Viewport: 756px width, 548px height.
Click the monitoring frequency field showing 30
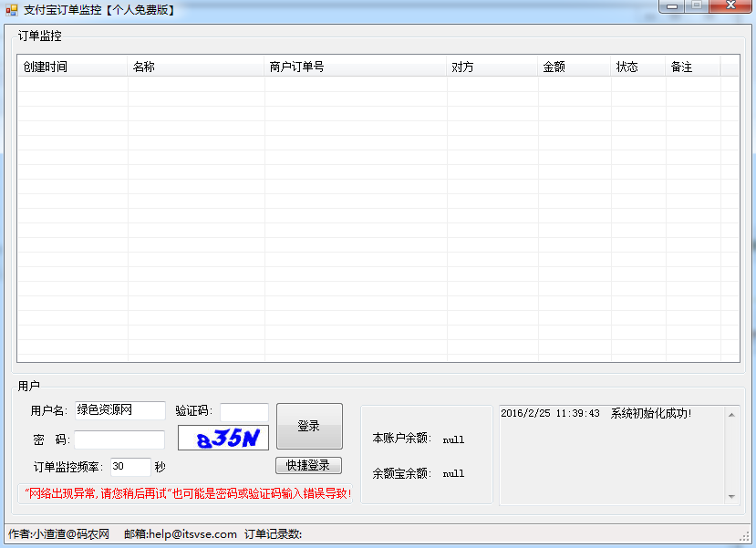[130, 467]
